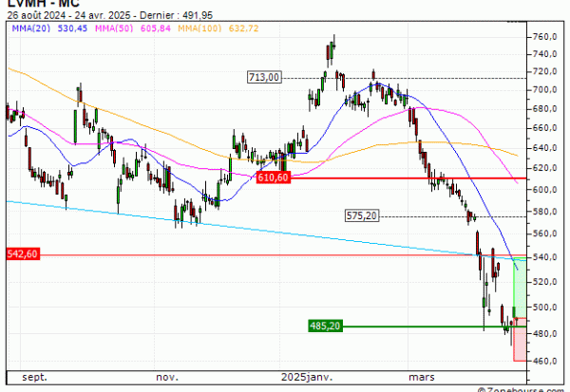The width and height of the screenshot is (570, 392).
Task: Select the 713,00 price level label
Action: click(264, 78)
